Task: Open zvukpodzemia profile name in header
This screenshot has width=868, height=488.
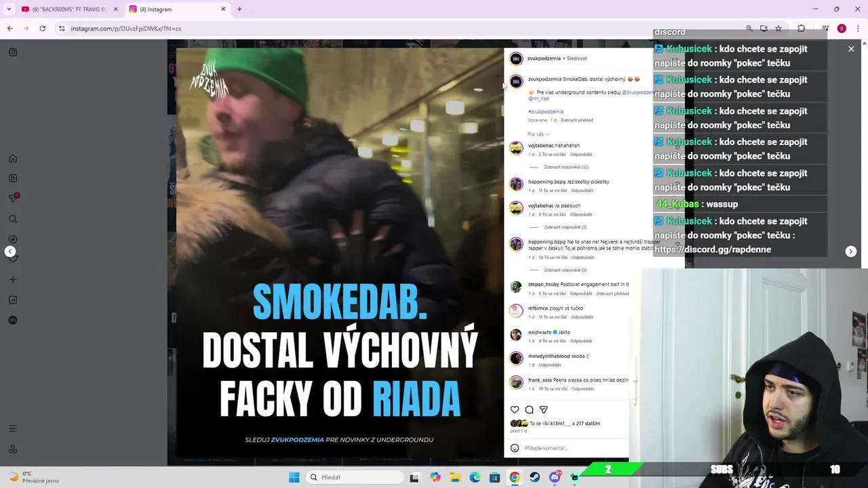Action: pos(544,58)
